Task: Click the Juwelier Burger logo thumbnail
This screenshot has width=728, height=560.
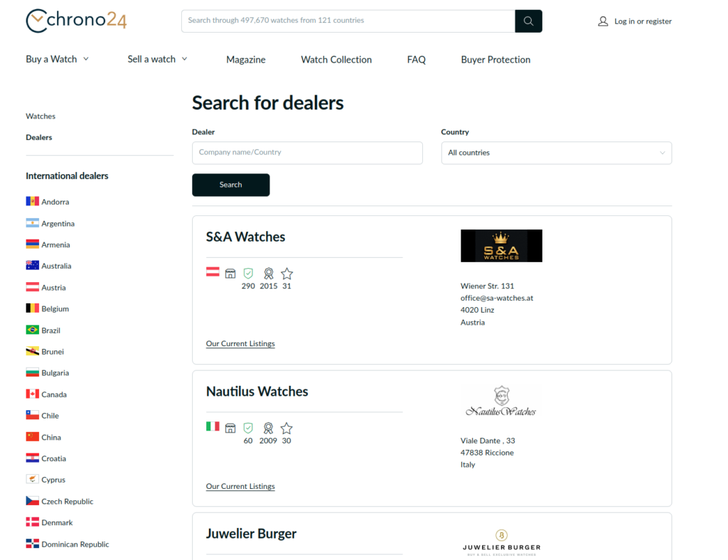Action: (x=501, y=543)
